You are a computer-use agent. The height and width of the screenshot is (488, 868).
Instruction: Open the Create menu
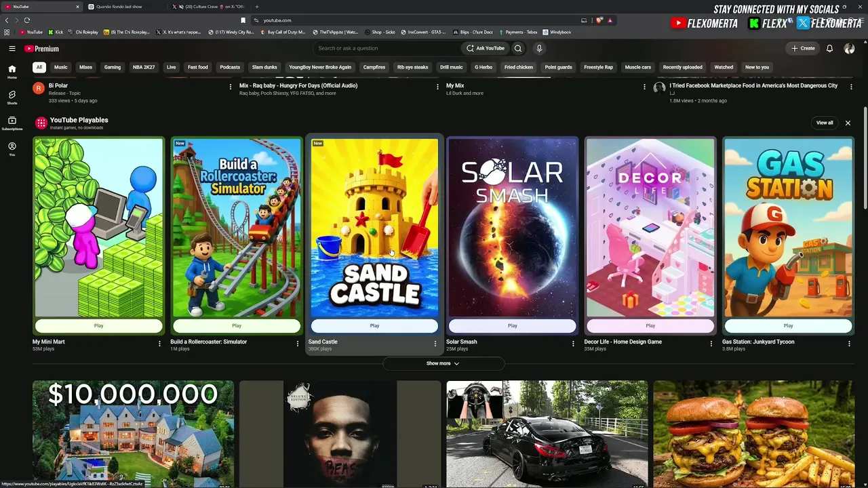click(x=803, y=48)
